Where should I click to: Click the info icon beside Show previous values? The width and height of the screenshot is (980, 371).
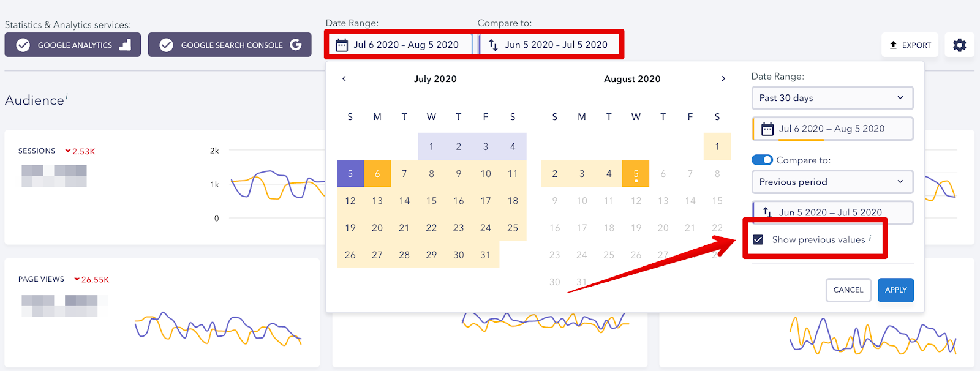point(870,238)
